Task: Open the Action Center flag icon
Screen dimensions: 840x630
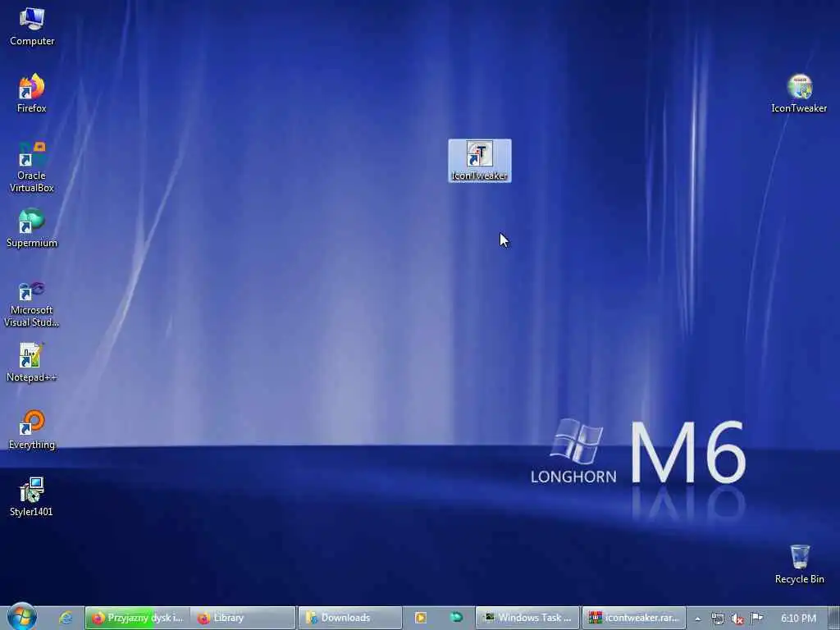Action: (x=756, y=619)
